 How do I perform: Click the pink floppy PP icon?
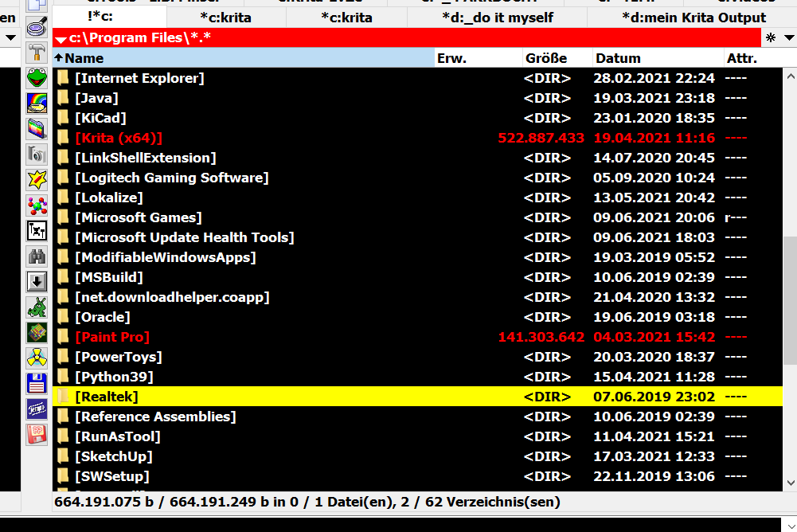(37, 434)
